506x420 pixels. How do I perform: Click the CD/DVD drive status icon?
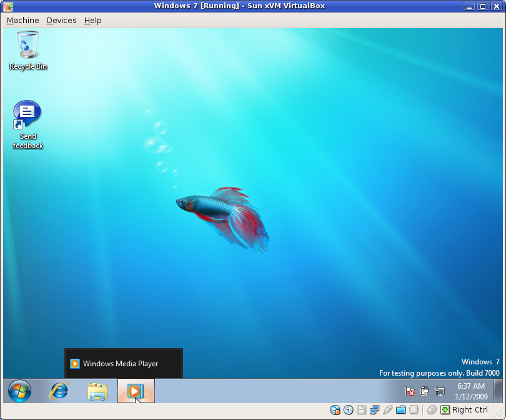coord(349,410)
